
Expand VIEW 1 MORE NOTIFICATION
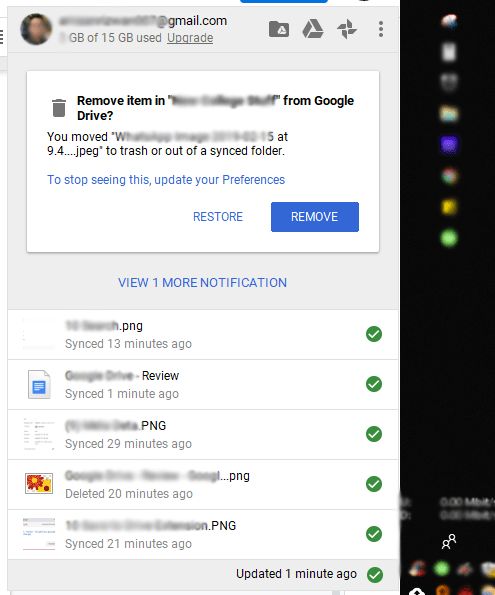pyautogui.click(x=202, y=283)
